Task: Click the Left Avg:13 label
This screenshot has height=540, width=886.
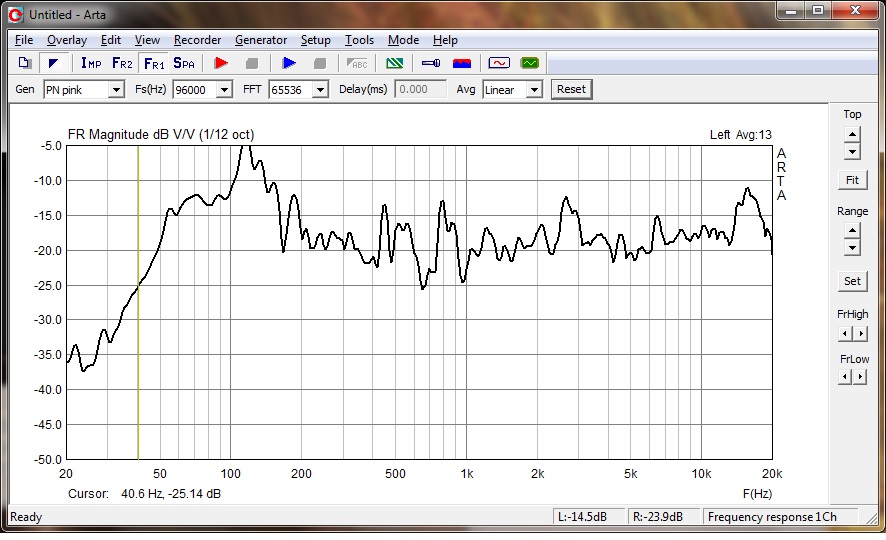Action: point(740,134)
